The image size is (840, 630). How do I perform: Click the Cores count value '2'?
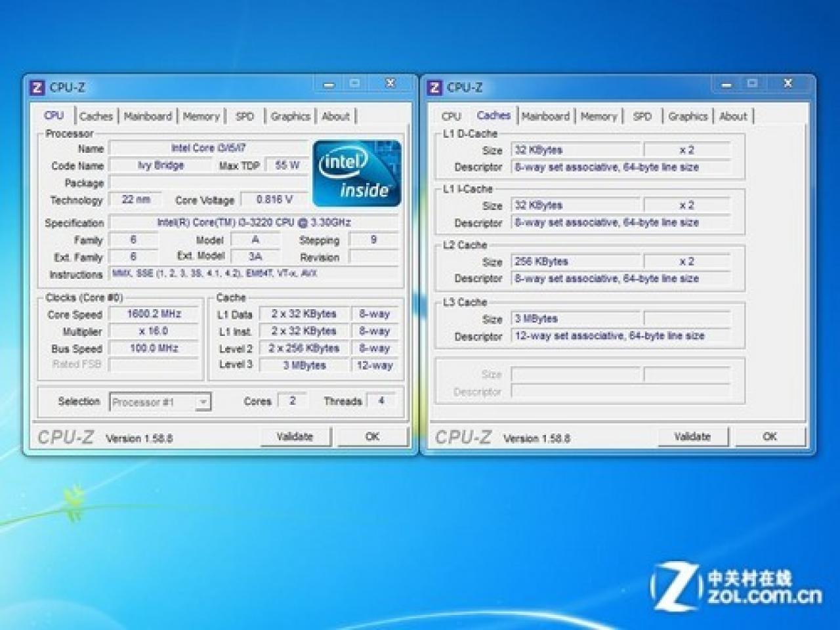pyautogui.click(x=292, y=401)
